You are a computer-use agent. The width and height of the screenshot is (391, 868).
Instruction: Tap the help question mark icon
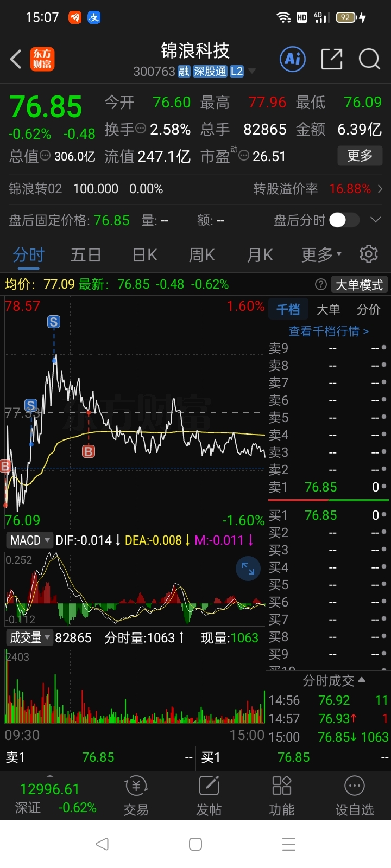pyautogui.click(x=321, y=284)
